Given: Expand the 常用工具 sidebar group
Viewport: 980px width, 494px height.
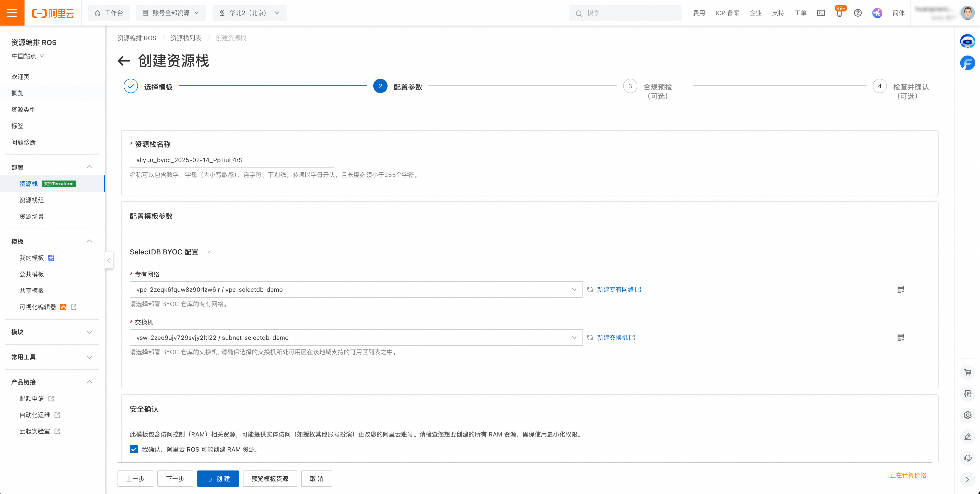Looking at the screenshot, I should [x=89, y=357].
